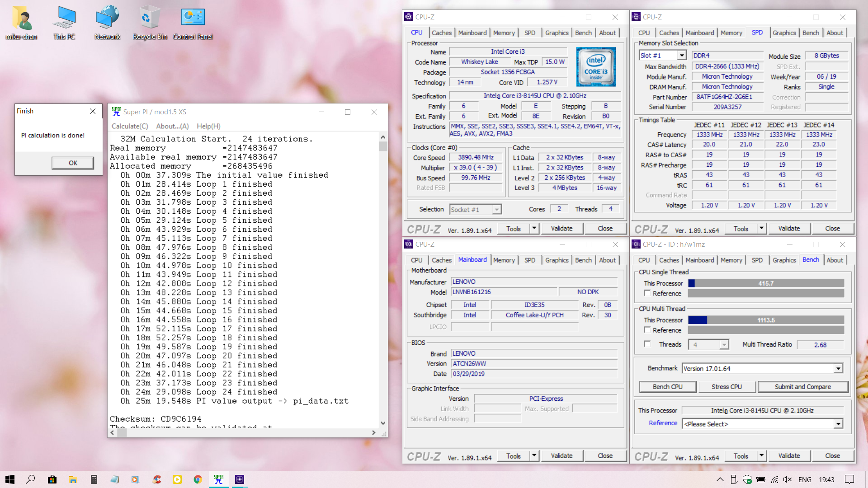Expand the Slot #1 memory dropdown

[681, 56]
